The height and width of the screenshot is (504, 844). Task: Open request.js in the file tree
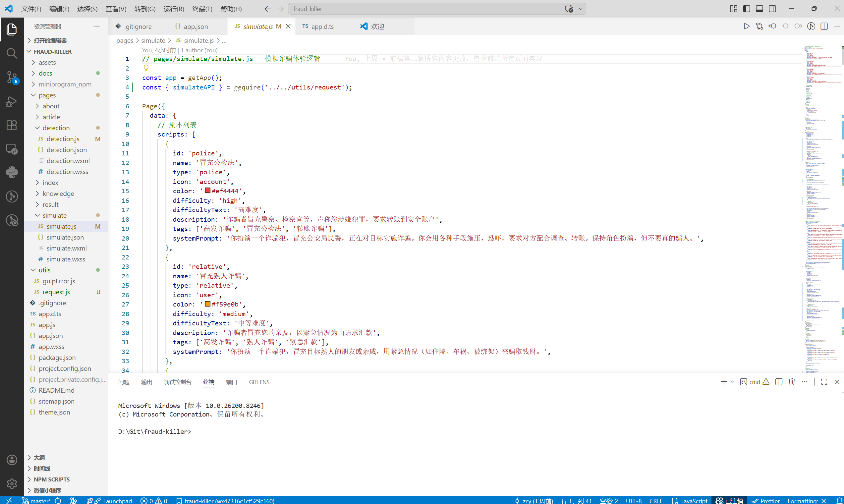tap(56, 292)
